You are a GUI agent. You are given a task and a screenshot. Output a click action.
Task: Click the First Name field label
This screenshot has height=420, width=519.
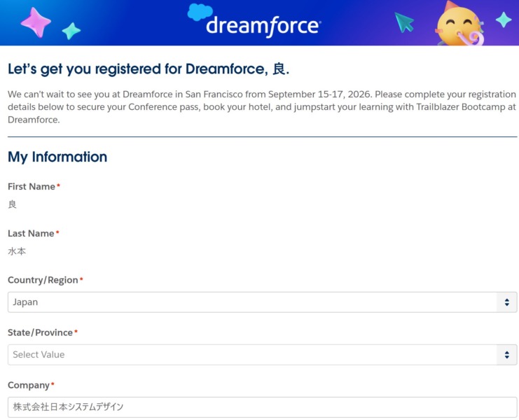point(32,187)
